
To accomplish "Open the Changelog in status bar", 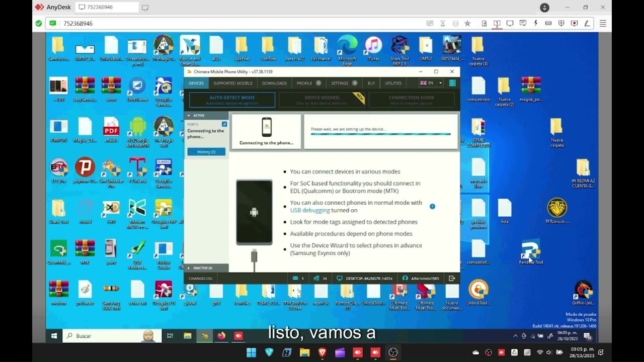I will pyautogui.click(x=200, y=278).
